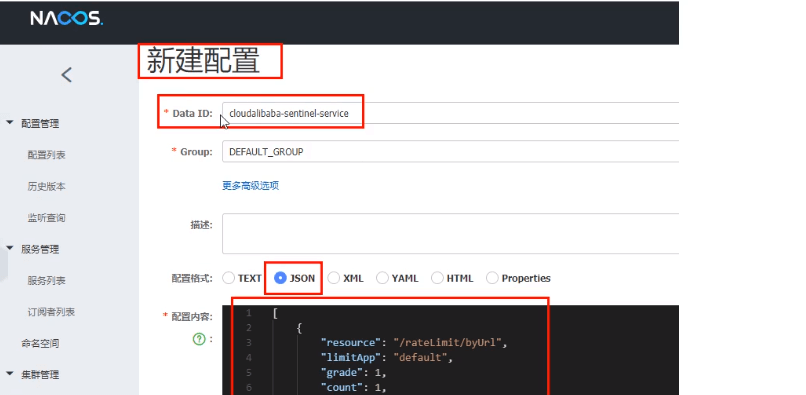
Task: Open 配置列表 in the sidebar
Action: [x=46, y=155]
